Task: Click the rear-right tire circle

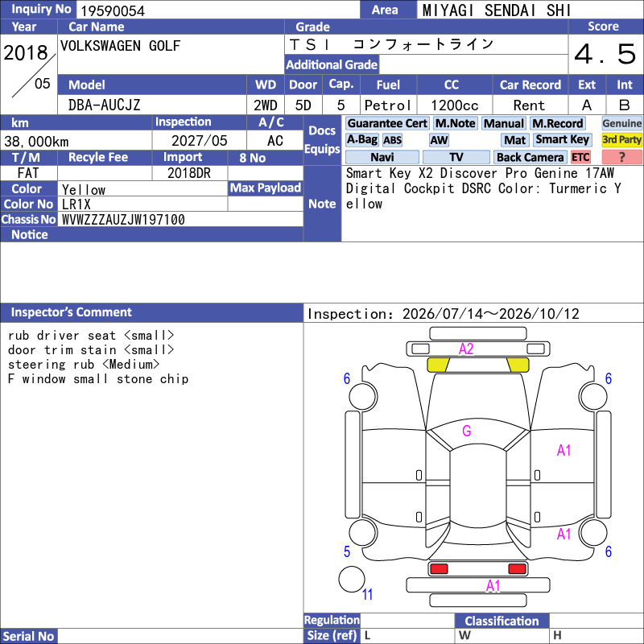Action: [593, 533]
